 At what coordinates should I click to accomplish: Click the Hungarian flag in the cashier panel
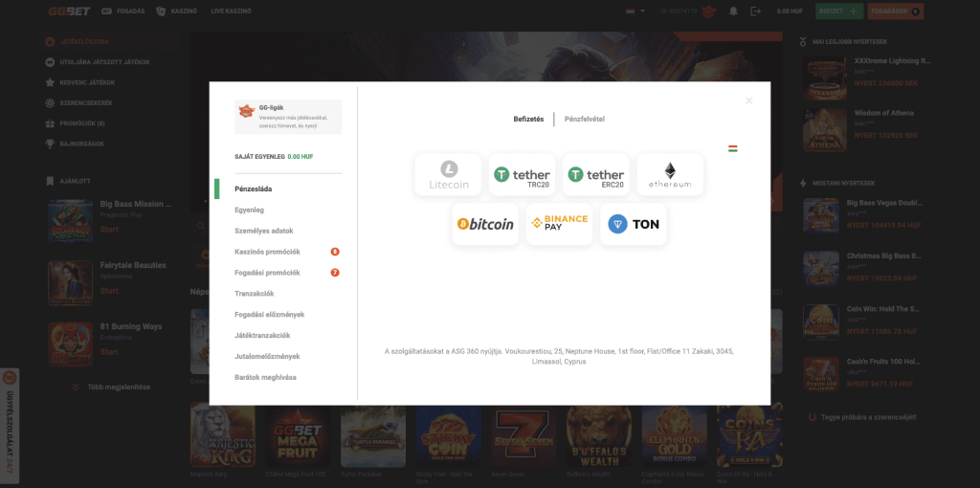733,148
